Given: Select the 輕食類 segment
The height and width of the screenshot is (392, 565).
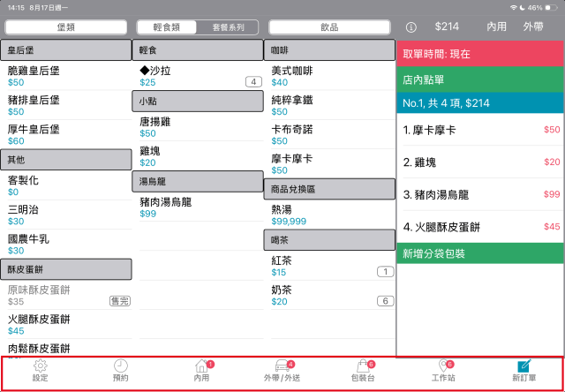Looking at the screenshot, I should [167, 27].
